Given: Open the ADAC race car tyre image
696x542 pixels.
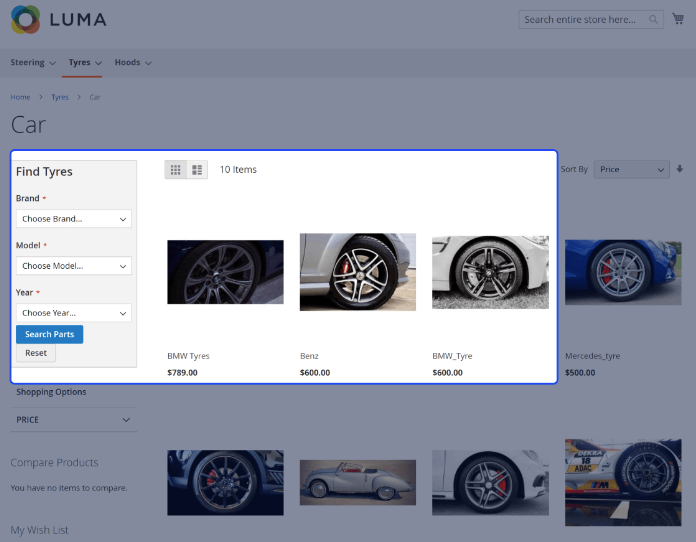Looking at the screenshot, I should [623, 483].
